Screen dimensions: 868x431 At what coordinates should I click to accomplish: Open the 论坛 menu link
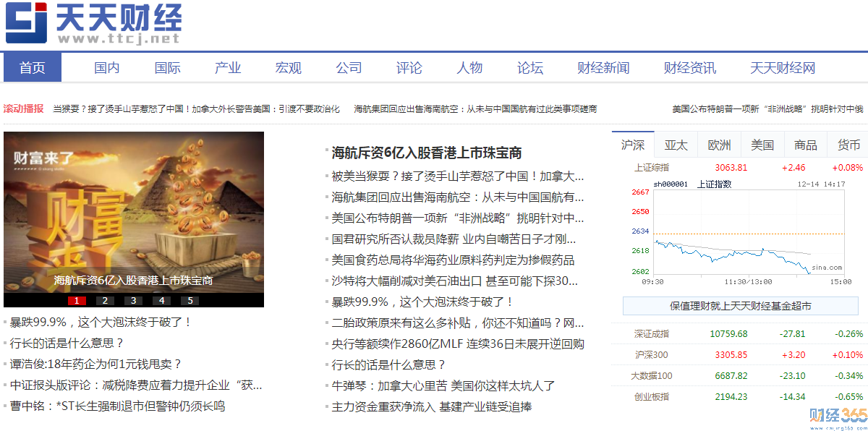coord(530,68)
